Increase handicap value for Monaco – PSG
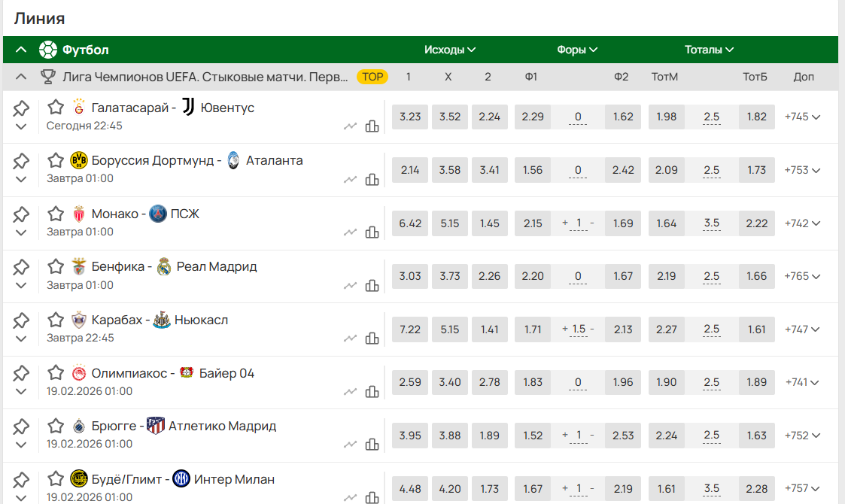Viewport: 845px width, 504px height. [x=565, y=223]
